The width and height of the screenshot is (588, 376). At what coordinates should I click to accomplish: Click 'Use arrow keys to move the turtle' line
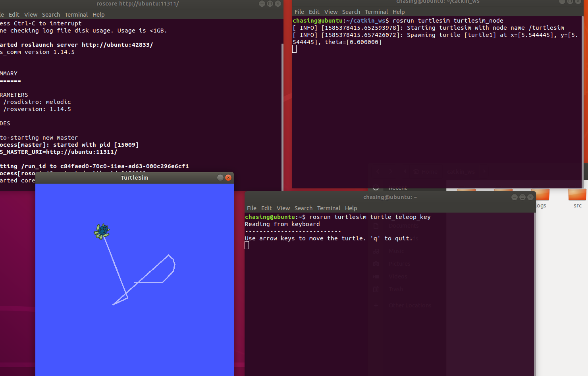(329, 238)
